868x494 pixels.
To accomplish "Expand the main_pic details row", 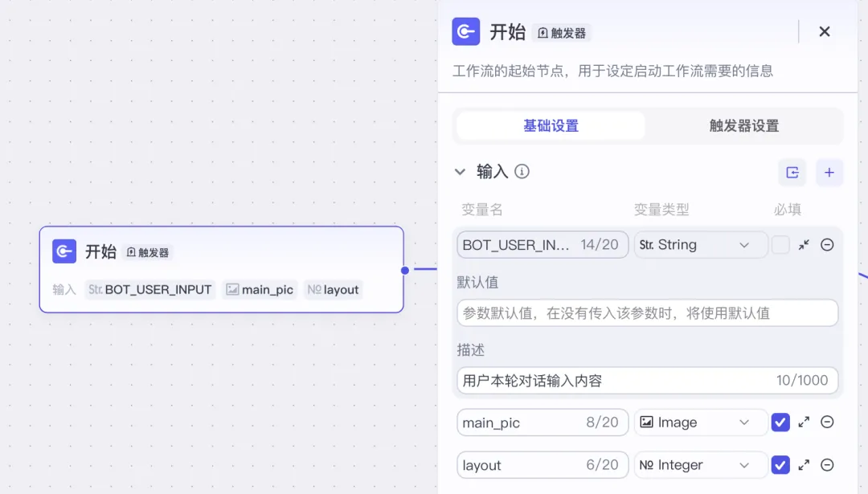I will [x=804, y=422].
